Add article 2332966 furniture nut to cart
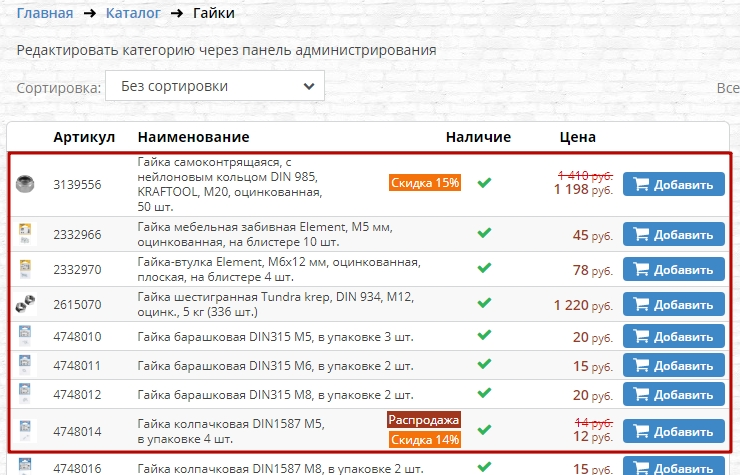 pos(673,235)
